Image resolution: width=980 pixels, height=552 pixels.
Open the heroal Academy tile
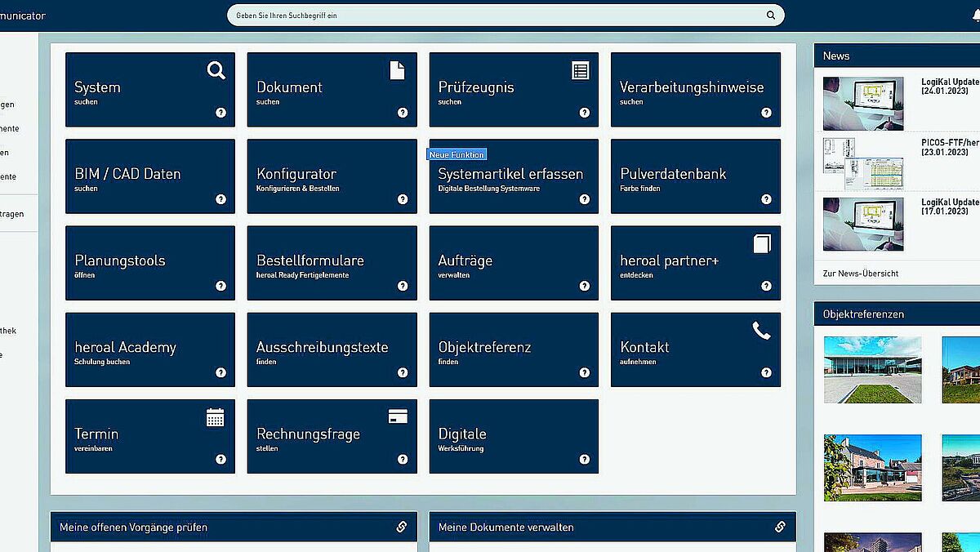[149, 349]
